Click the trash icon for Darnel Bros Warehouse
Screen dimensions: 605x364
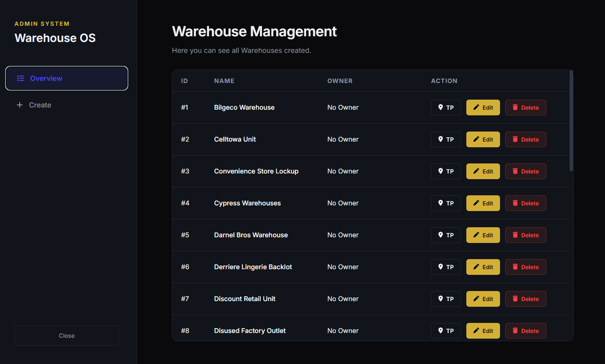pyautogui.click(x=515, y=235)
